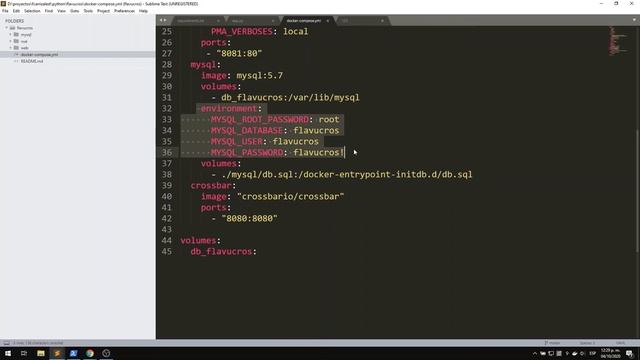Open the ESP input language indicator

click(593, 353)
